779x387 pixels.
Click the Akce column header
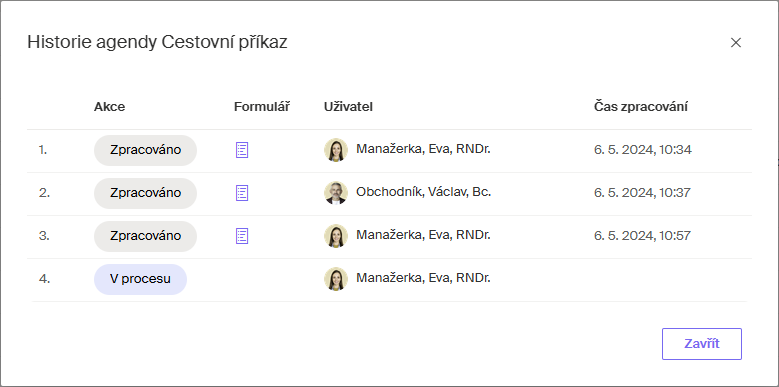point(109,107)
